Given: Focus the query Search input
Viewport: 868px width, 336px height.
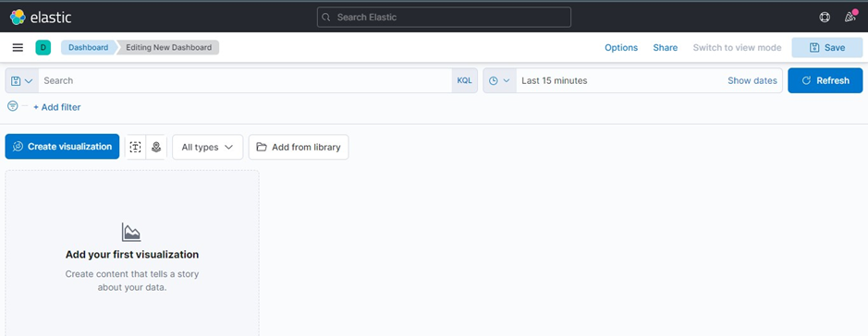Looking at the screenshot, I should pyautogui.click(x=245, y=80).
